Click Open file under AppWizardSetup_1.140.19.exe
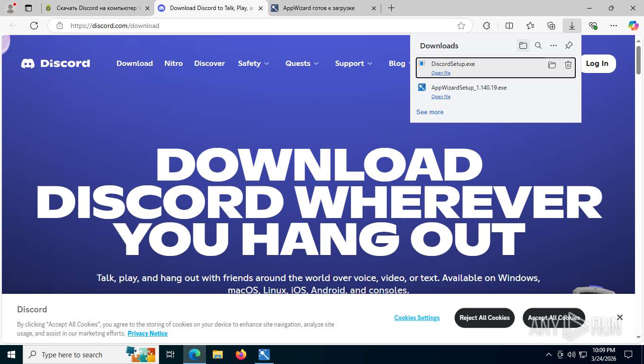 click(441, 97)
